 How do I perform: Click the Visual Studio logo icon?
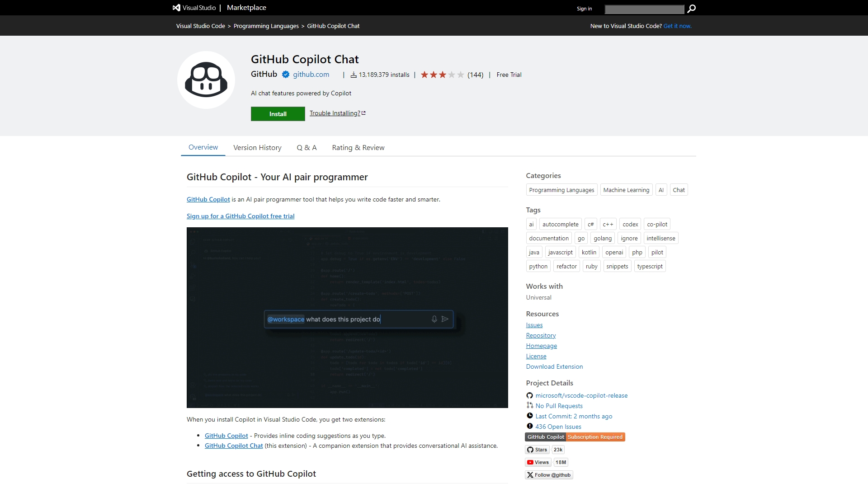176,8
